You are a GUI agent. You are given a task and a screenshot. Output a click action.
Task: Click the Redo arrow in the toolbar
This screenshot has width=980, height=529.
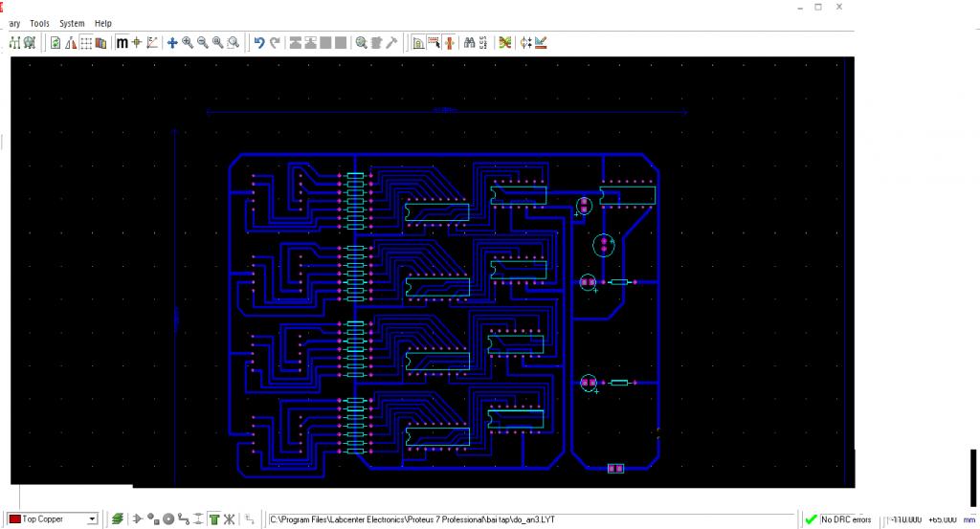point(275,42)
